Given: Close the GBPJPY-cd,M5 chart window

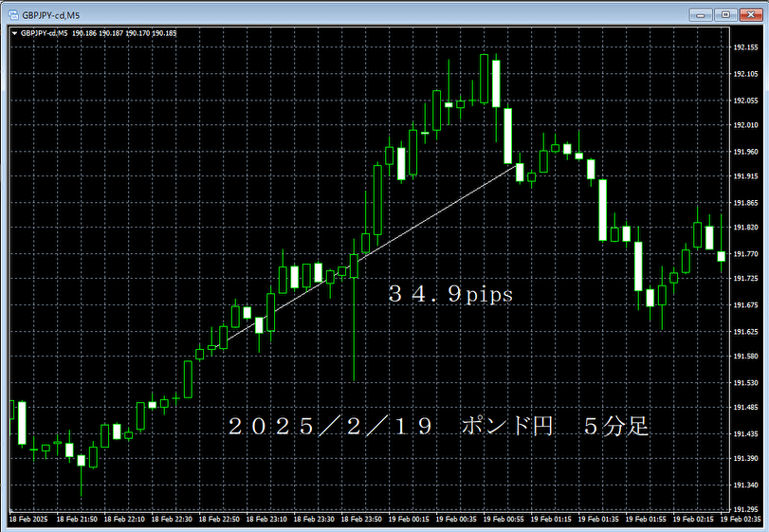Looking at the screenshot, I should [751, 15].
